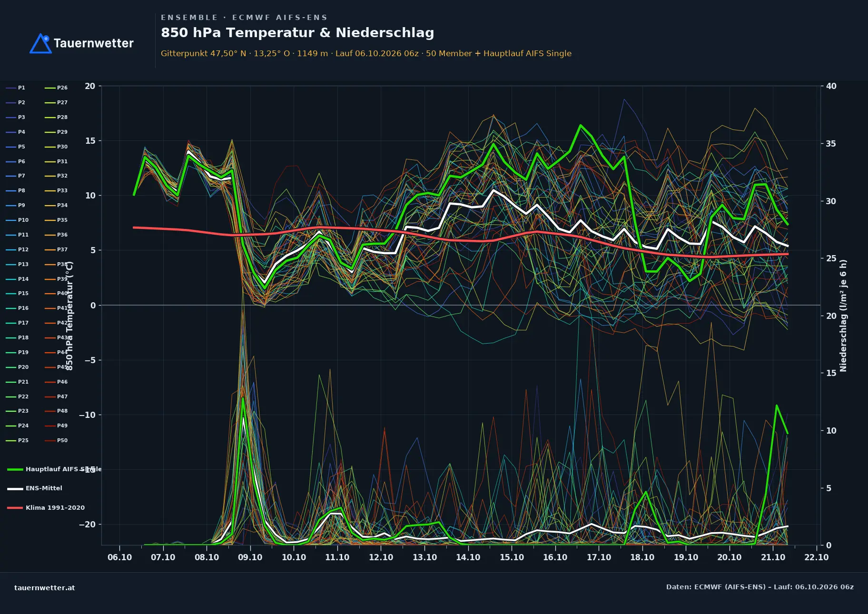Click the Gitterpunkt subtitle line
868x614 pixels.
[366, 53]
